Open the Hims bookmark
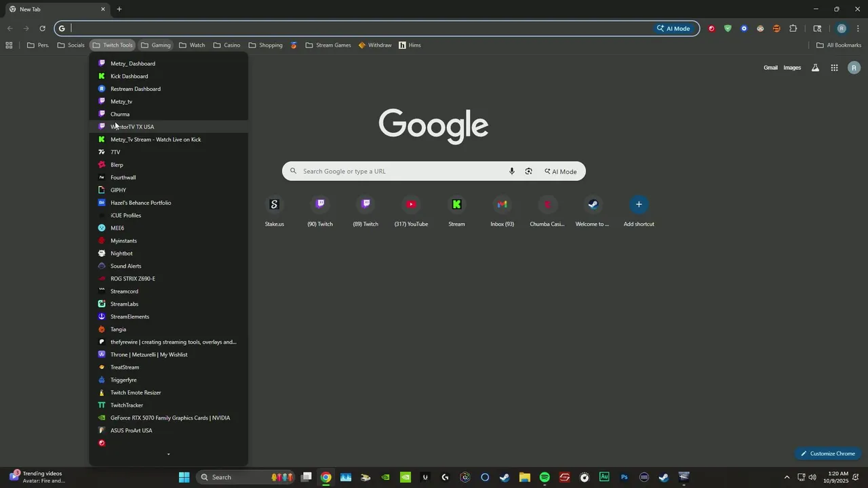The width and height of the screenshot is (868, 488). coord(410,45)
